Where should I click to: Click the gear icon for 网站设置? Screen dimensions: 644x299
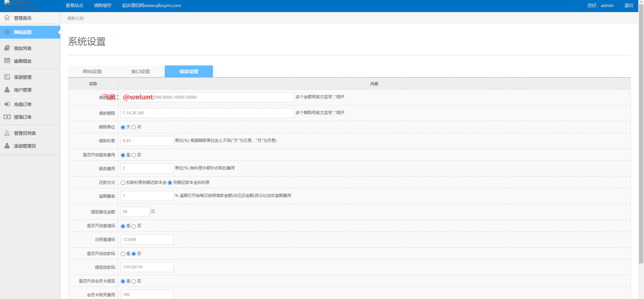(7, 32)
